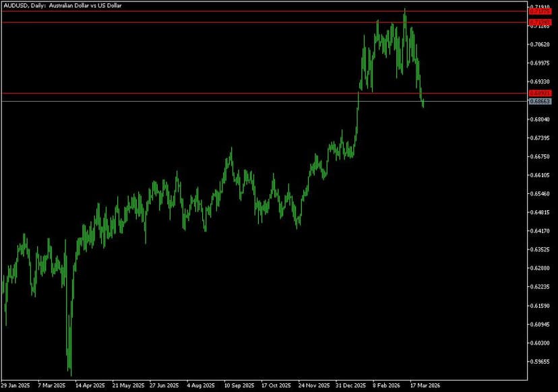The width and height of the screenshot is (558, 392).
Task: Click the topmost red price tag on axis
Action: click(x=540, y=11)
